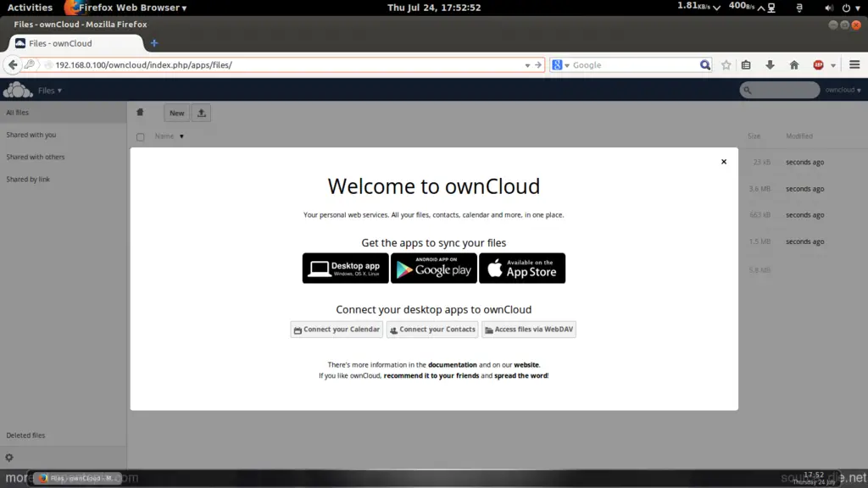Open the owncloud user dropdown
The height and width of the screenshot is (488, 868).
click(843, 90)
